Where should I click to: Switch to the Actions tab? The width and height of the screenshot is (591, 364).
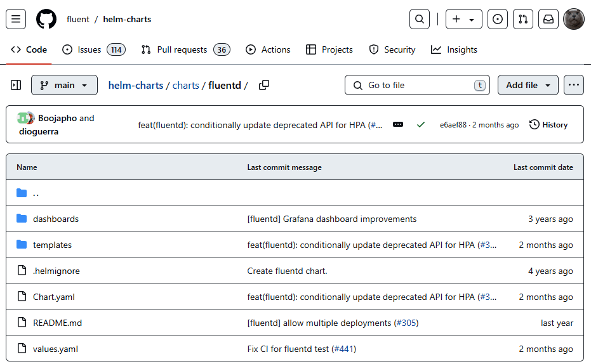268,49
